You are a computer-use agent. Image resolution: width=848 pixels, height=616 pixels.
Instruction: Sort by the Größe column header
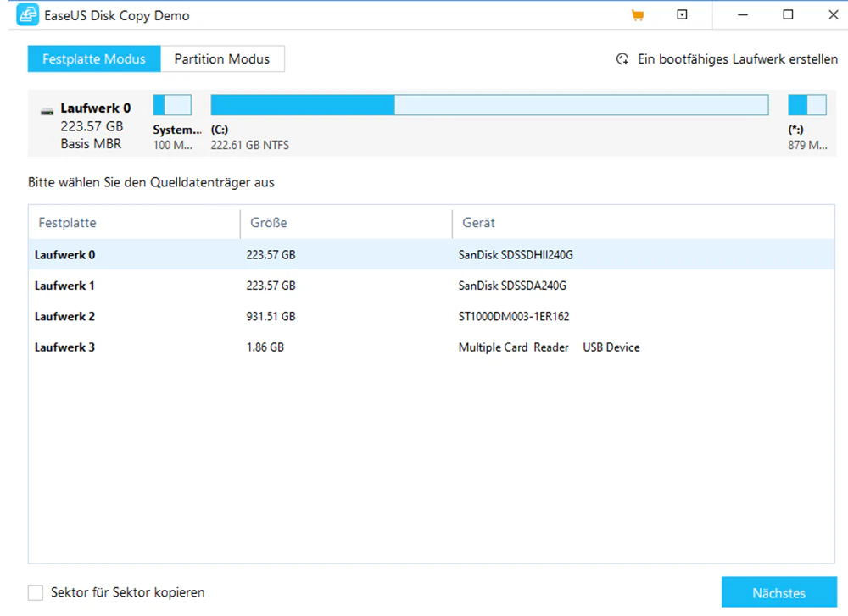coord(346,223)
